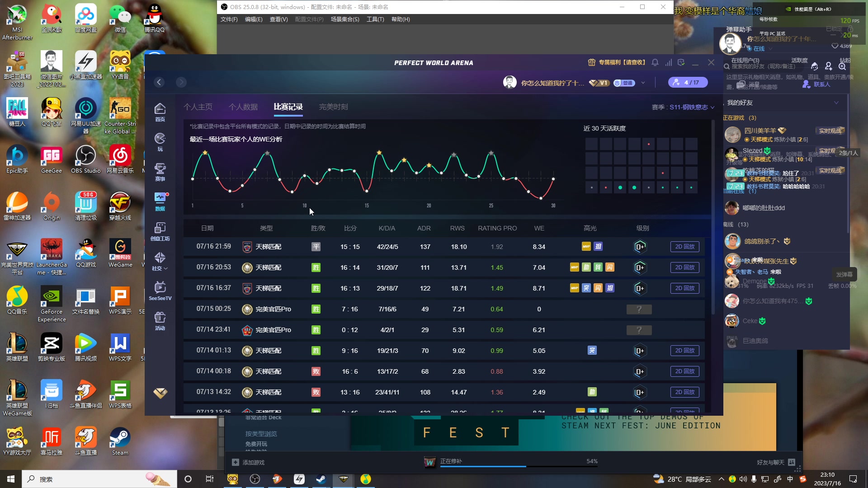The height and width of the screenshot is (488, 868).
Task: Open the SeeSeeTV sidebar icon
Action: click(x=160, y=291)
